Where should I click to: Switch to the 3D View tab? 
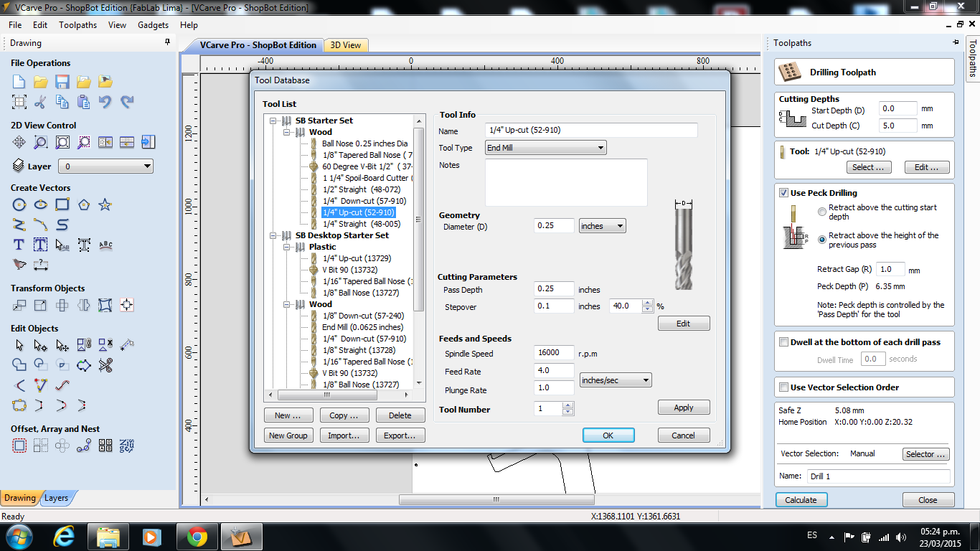(345, 45)
